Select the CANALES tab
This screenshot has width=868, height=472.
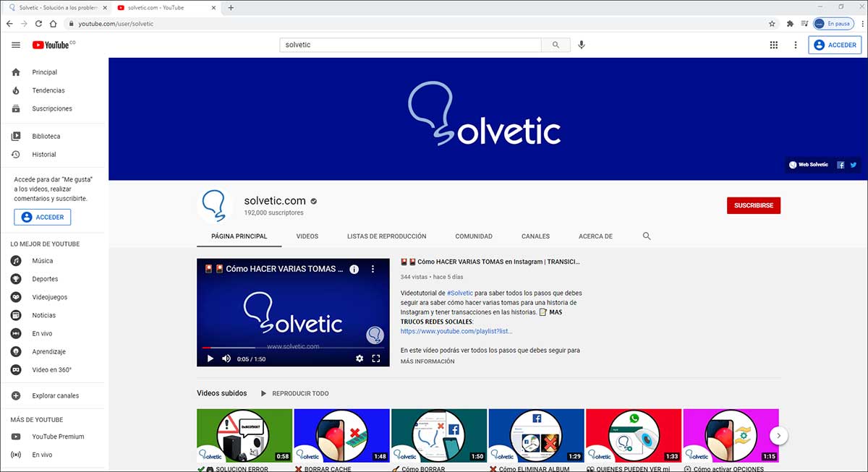(x=536, y=236)
